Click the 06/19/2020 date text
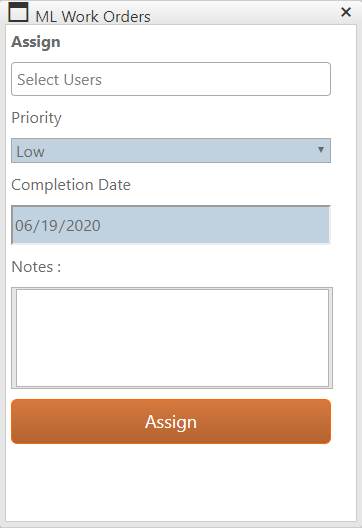Image resolution: width=362 pixels, height=528 pixels. (58, 225)
